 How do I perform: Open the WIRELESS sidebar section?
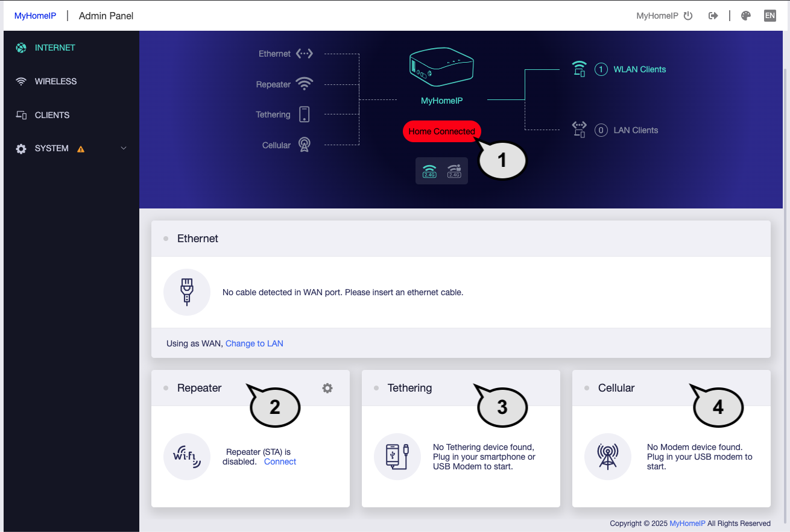pos(55,81)
